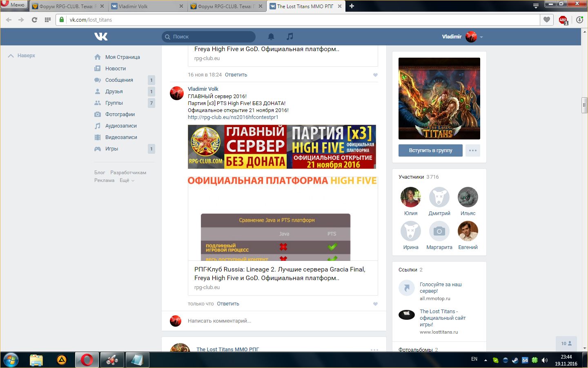Open the Vladimir Volk author name link
The height and width of the screenshot is (368, 588).
[203, 89]
